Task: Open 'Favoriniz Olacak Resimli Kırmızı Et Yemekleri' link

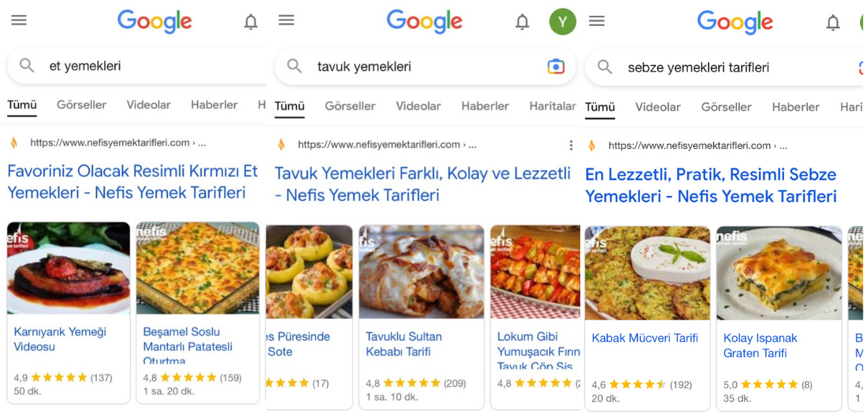Action: (132, 181)
